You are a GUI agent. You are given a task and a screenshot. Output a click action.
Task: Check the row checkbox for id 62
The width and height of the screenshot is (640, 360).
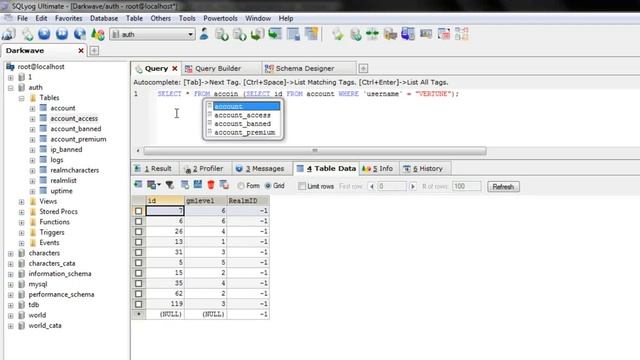pos(138,293)
